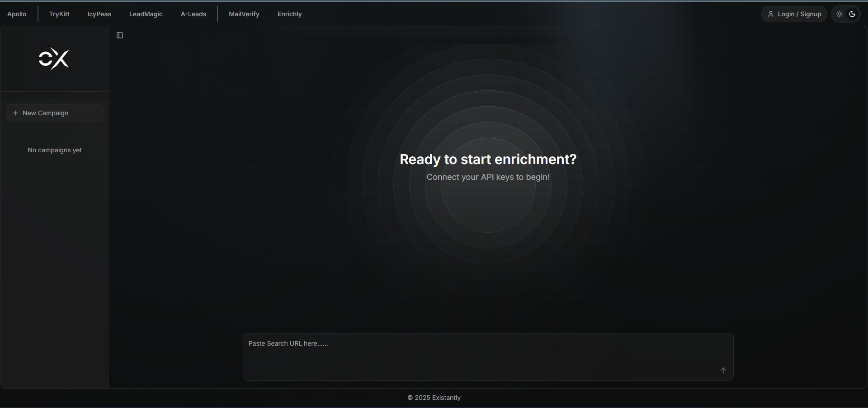Toggle the sidebar panel icon
This screenshot has height=408, width=868.
[120, 35]
